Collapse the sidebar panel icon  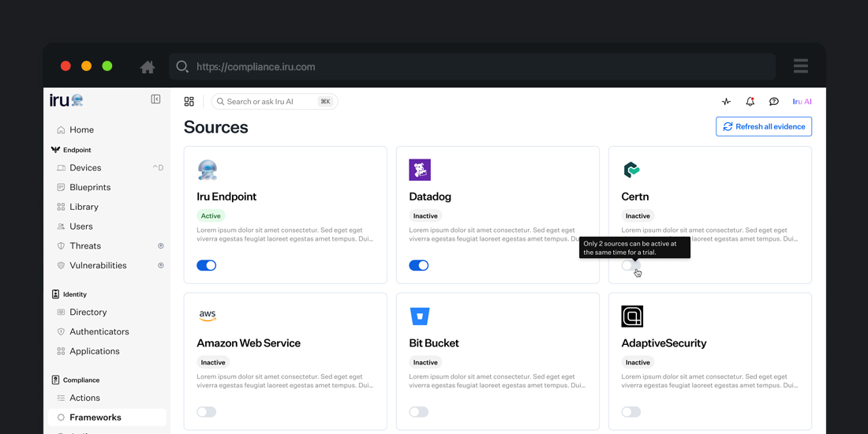click(155, 99)
